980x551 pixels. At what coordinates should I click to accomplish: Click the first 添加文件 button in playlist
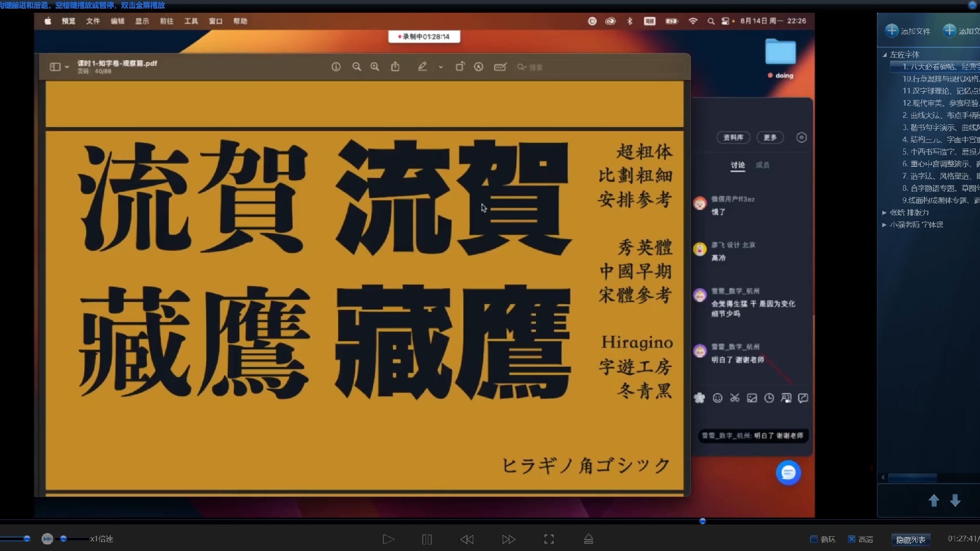(908, 31)
